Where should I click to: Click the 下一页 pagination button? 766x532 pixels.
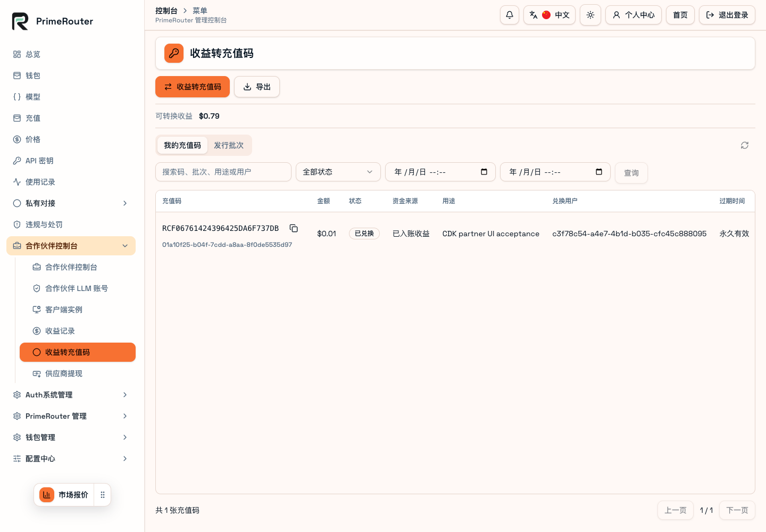737,510
